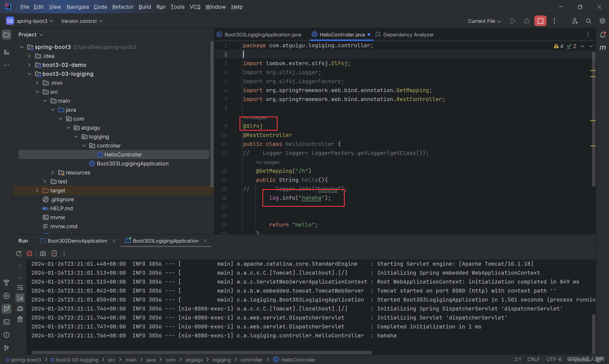The height and width of the screenshot is (364, 609).
Task: Collapse the controller folder in the project tree
Action: [x=84, y=146]
